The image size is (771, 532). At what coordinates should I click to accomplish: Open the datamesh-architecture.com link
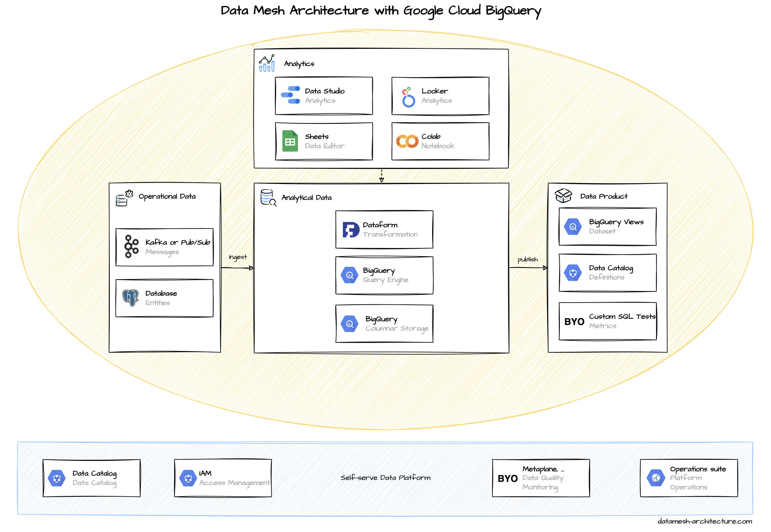pyautogui.click(x=705, y=521)
